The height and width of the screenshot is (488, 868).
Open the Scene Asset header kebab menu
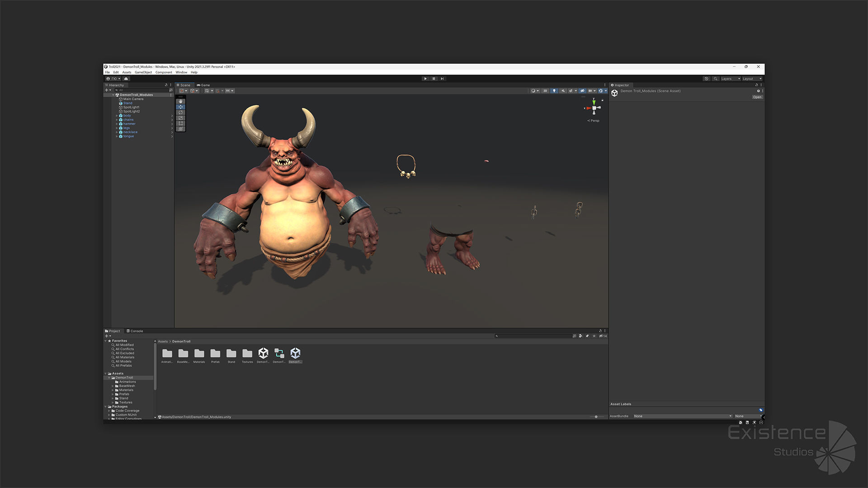pyautogui.click(x=763, y=91)
